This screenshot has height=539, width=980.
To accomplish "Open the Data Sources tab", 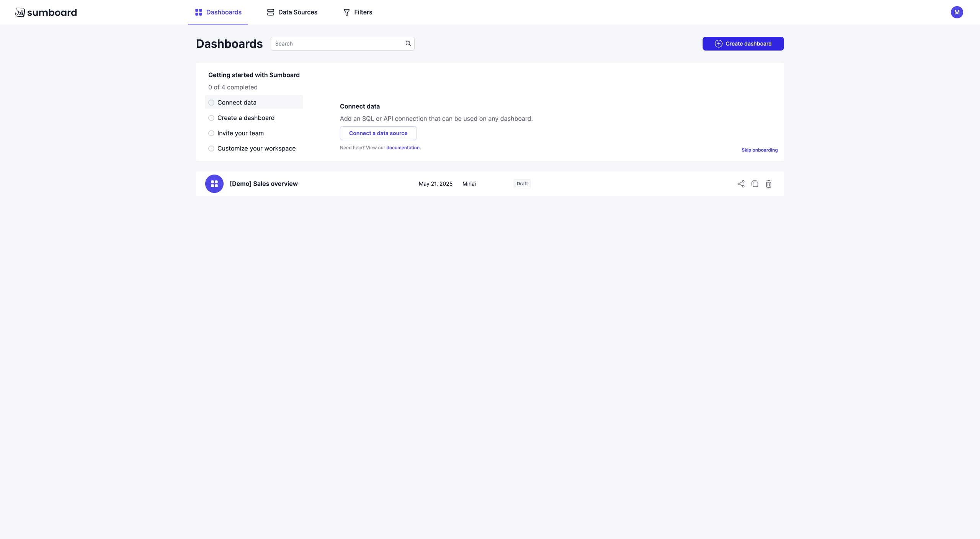I will coord(292,12).
